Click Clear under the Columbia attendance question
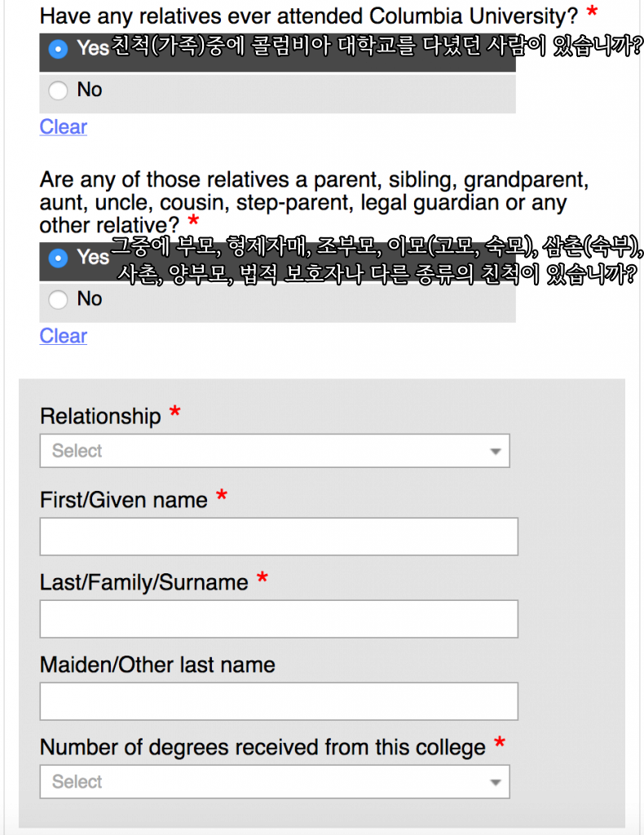644x835 pixels. [x=63, y=127]
